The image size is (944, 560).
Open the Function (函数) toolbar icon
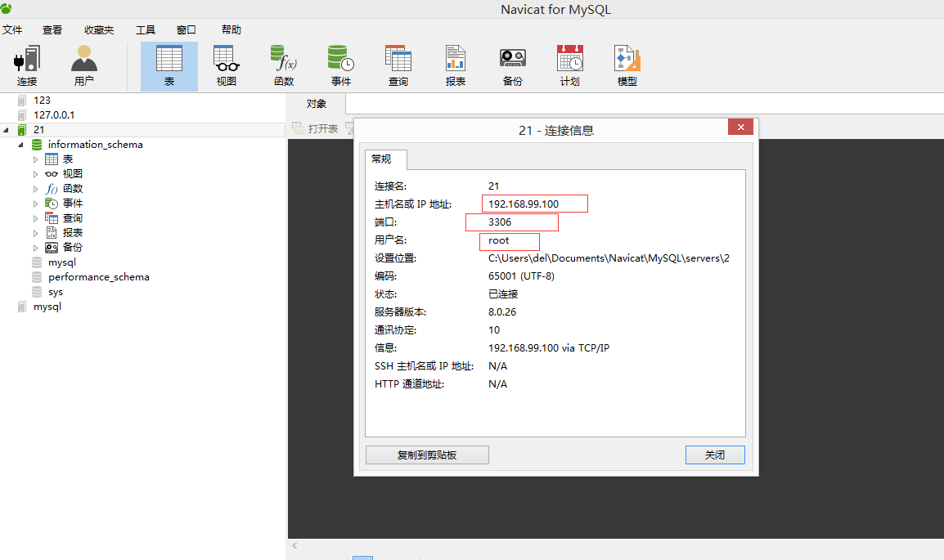[284, 66]
